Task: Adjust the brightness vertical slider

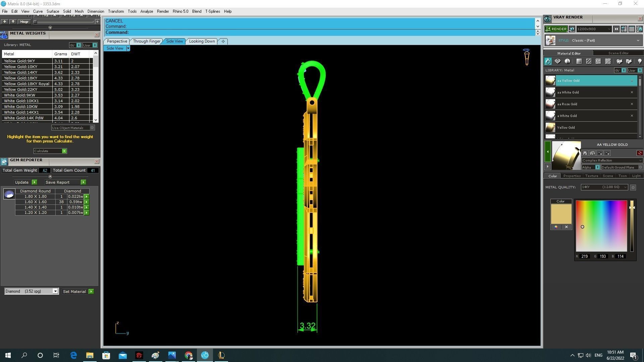Action: (x=632, y=226)
